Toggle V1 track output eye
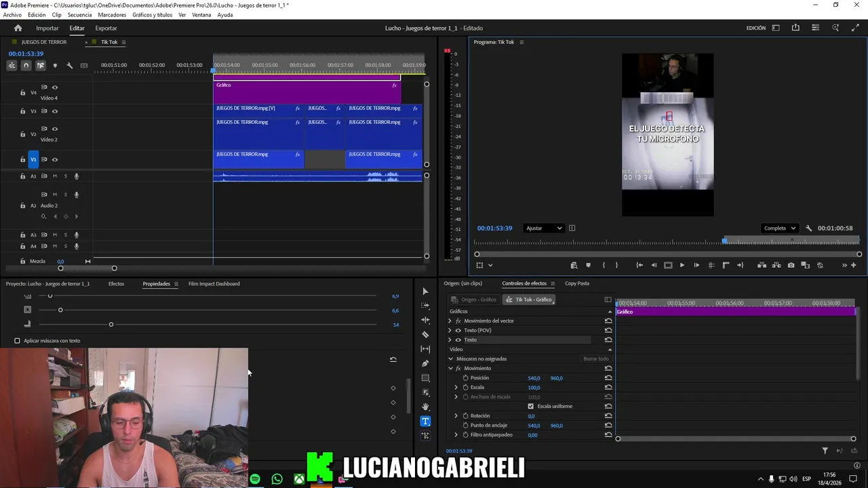This screenshot has width=868, height=488. pyautogui.click(x=55, y=159)
